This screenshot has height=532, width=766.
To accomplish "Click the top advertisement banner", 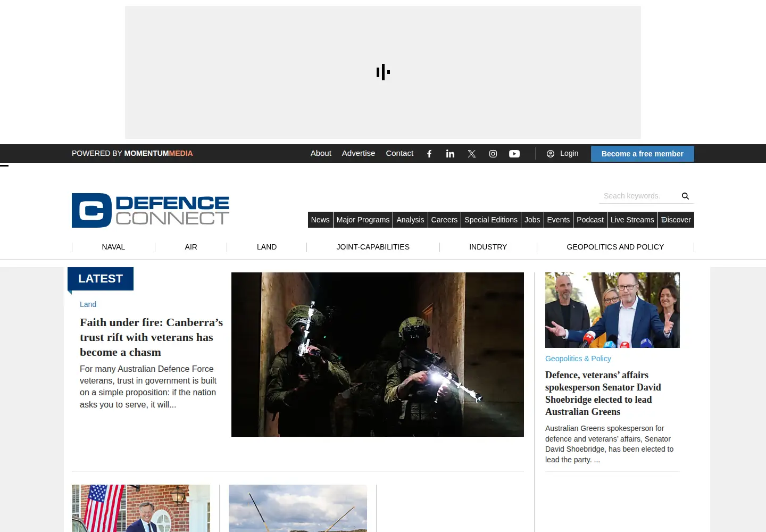I will (383, 72).
